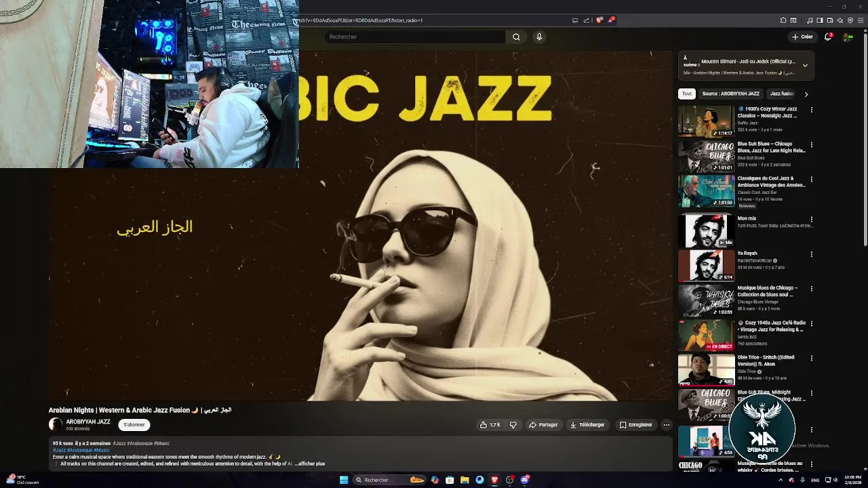Click the Brave browser taskbar icon
Viewport: 868px width, 488px height.
pos(495,480)
